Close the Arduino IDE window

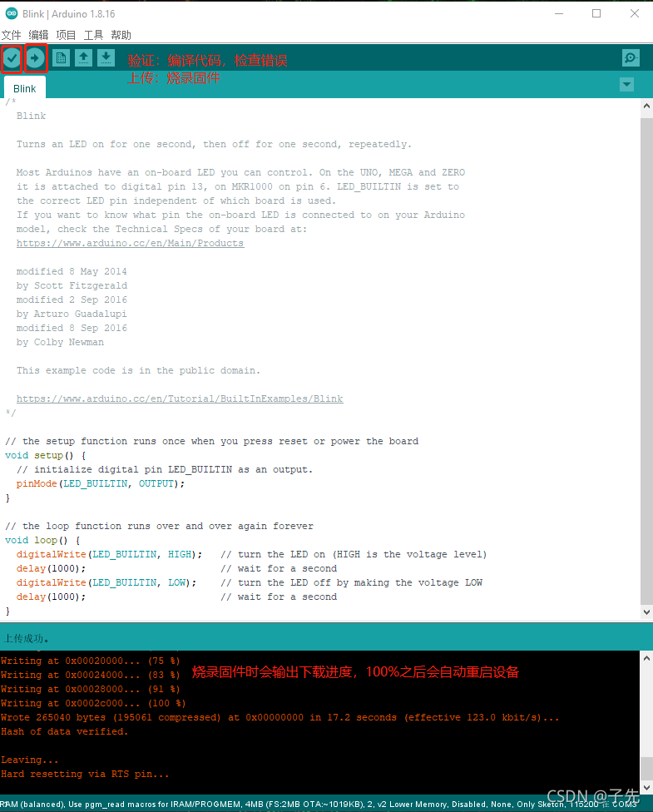(x=635, y=13)
